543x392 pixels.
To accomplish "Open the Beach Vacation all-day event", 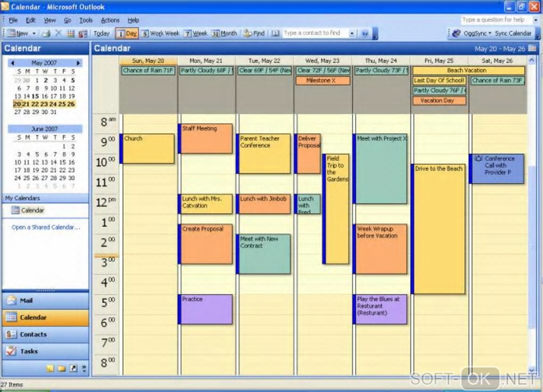I will (468, 70).
